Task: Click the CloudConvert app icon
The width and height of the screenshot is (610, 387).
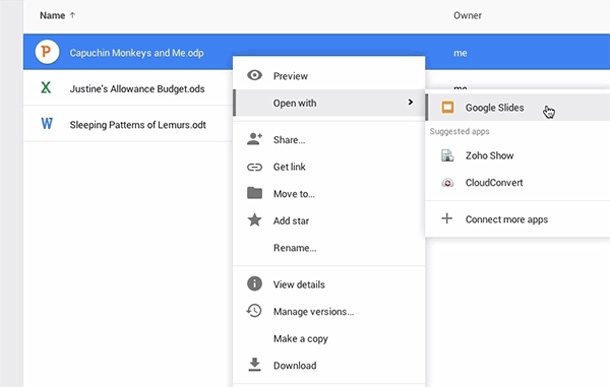Action: (x=447, y=182)
